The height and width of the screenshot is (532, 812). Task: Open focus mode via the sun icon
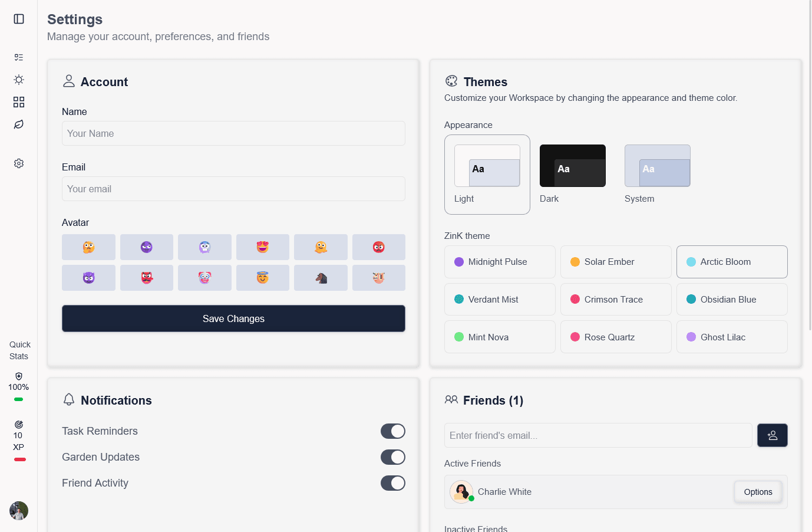coord(18,79)
